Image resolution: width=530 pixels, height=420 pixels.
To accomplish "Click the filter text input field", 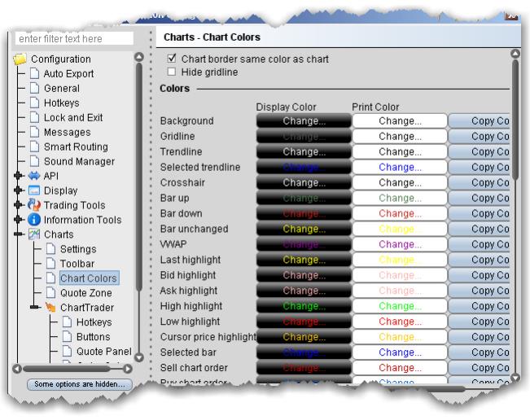I will [x=72, y=38].
